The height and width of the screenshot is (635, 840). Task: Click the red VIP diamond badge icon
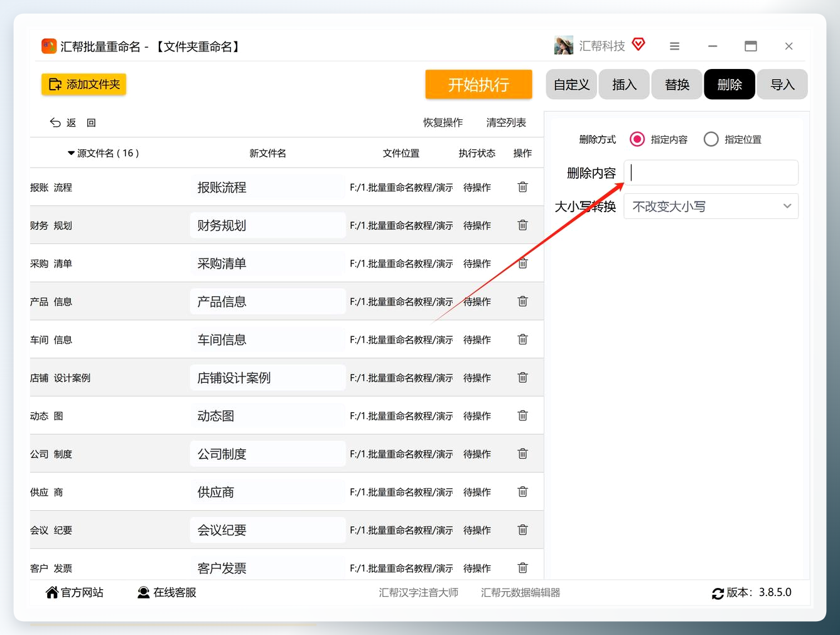click(x=638, y=45)
